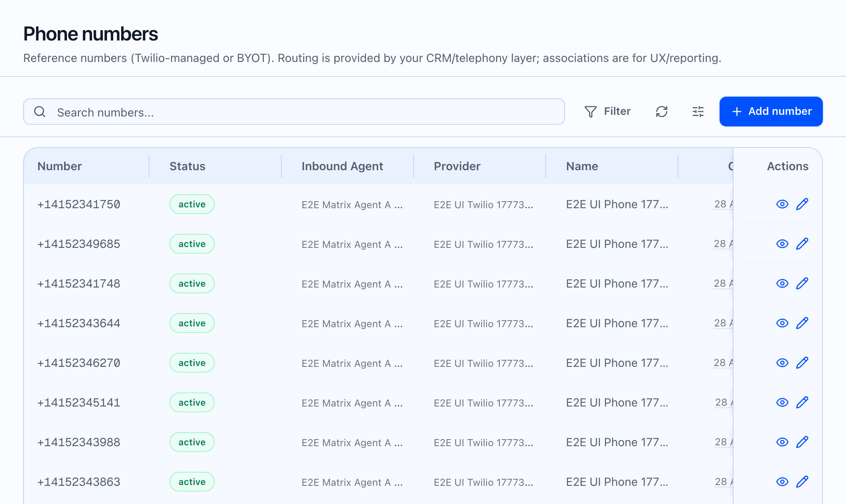
Task: Click the refresh icon in the toolbar
Action: tap(662, 112)
